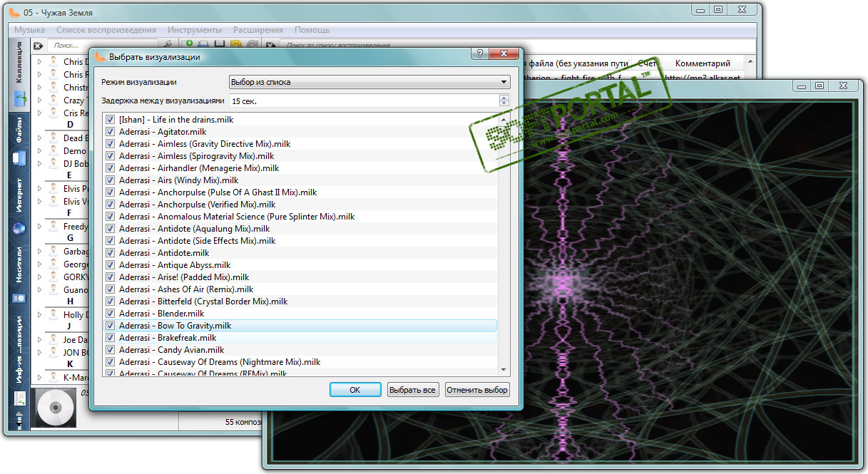Image resolution: width=868 pixels, height=474 pixels.
Task: Click the Elvis Pr artist avatar icon
Action: (53, 189)
